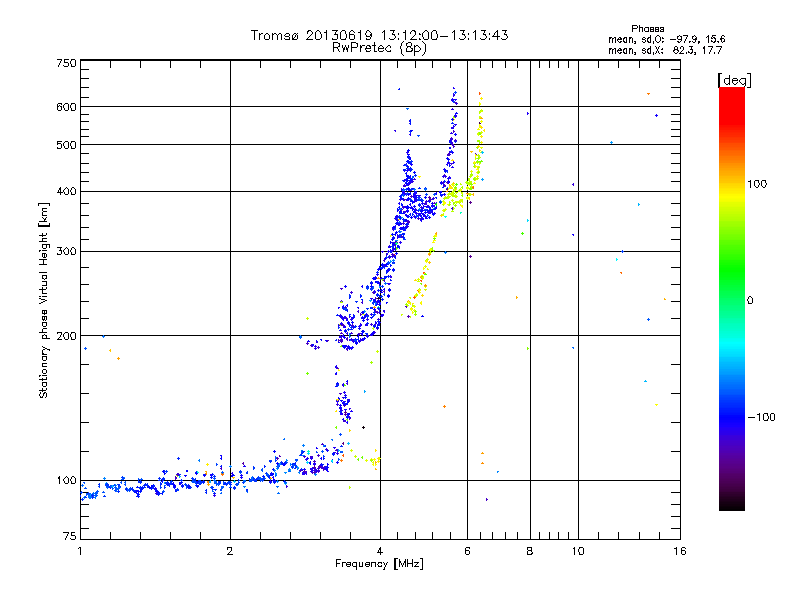The width and height of the screenshot is (800, 600).
Task: Click the y-axis tick label '500'
Action: 66,145
